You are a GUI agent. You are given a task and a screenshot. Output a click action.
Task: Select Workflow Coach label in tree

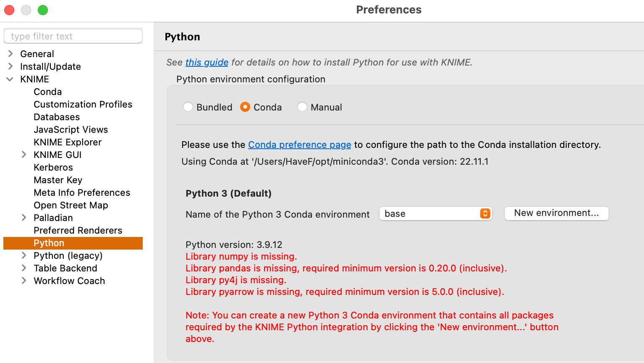[x=69, y=281]
